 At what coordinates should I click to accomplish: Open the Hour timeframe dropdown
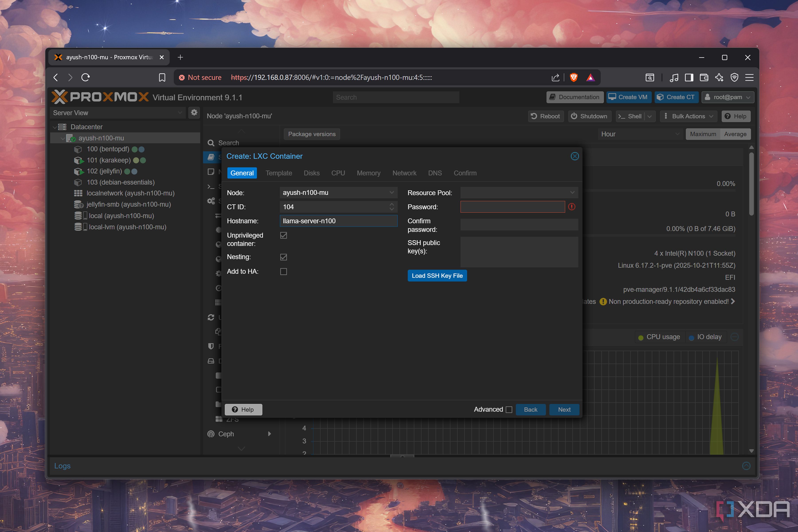click(640, 134)
